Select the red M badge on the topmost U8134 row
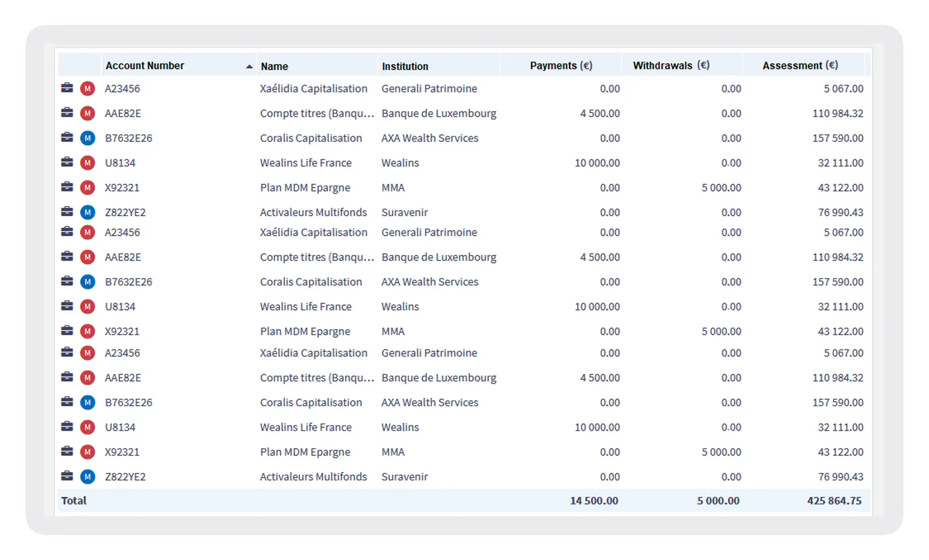The width and height of the screenshot is (929, 560). [x=88, y=163]
